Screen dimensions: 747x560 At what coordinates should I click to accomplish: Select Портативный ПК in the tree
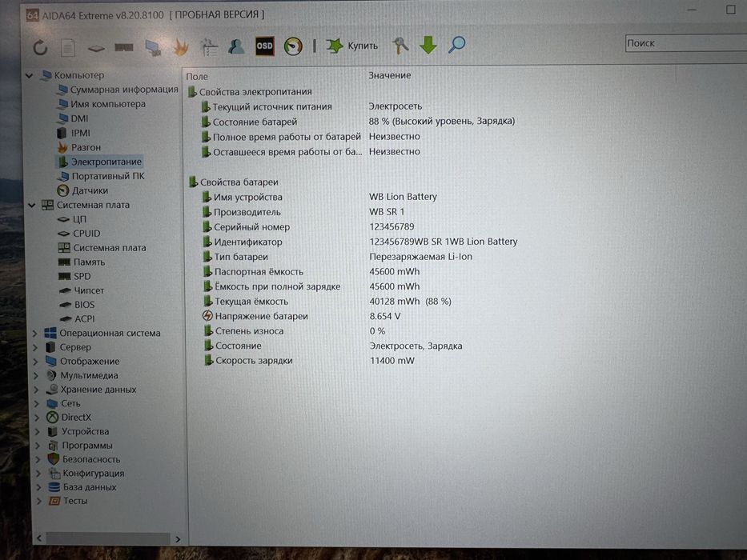(x=101, y=176)
